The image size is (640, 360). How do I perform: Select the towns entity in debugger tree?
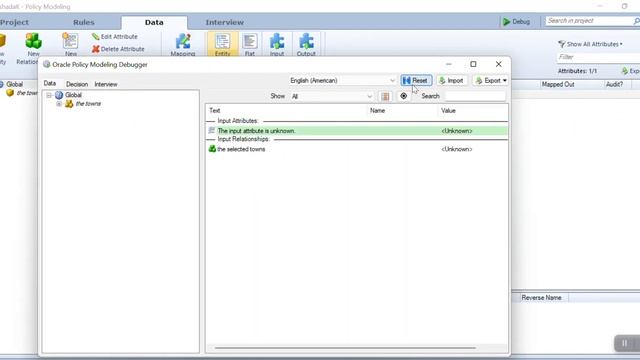(x=88, y=104)
